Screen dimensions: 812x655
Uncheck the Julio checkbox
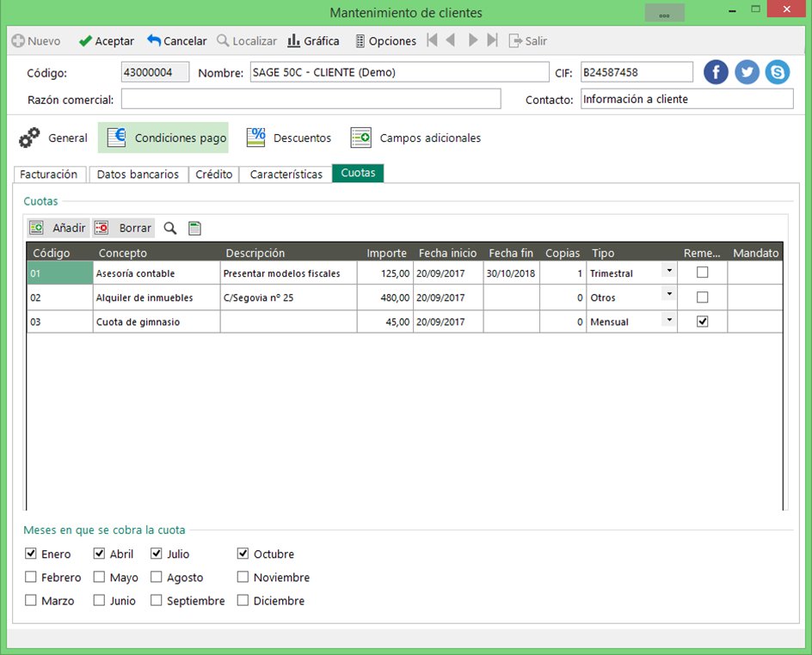point(156,554)
